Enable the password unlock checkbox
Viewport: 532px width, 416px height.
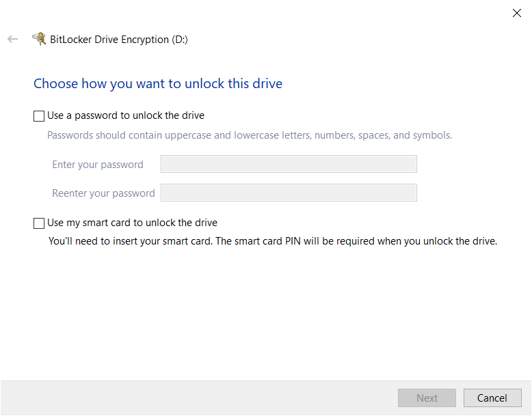tap(39, 116)
